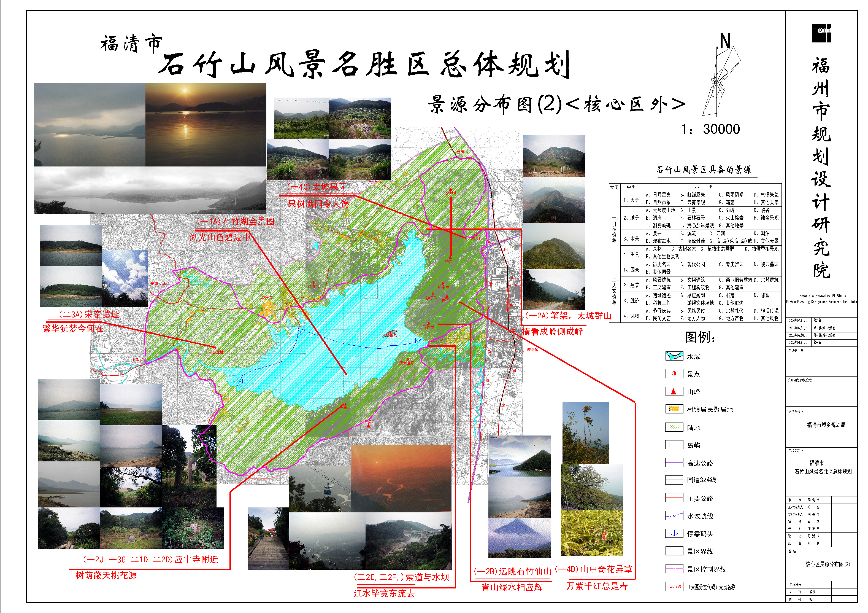Click the main title 石竹山风景名胜区总体规划

tap(365, 64)
